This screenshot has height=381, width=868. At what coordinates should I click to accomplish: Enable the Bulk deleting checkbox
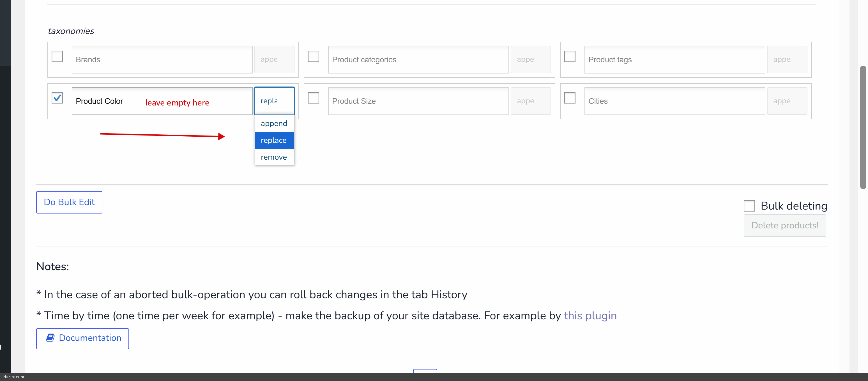pos(749,206)
